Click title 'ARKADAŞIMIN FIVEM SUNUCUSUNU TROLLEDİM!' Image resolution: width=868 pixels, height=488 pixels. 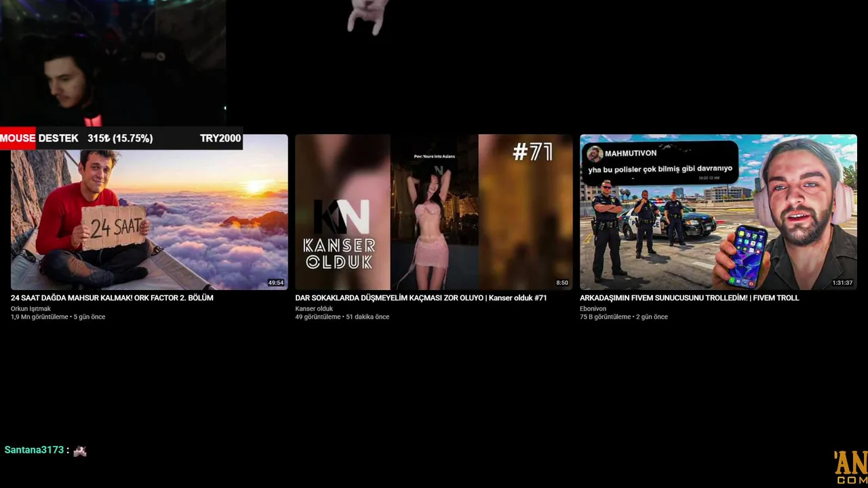pos(663,298)
